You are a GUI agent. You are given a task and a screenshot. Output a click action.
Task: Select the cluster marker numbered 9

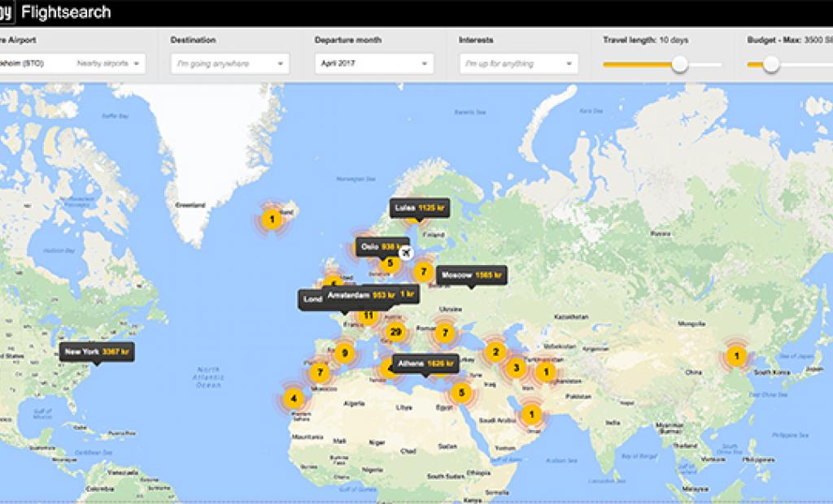point(345,353)
